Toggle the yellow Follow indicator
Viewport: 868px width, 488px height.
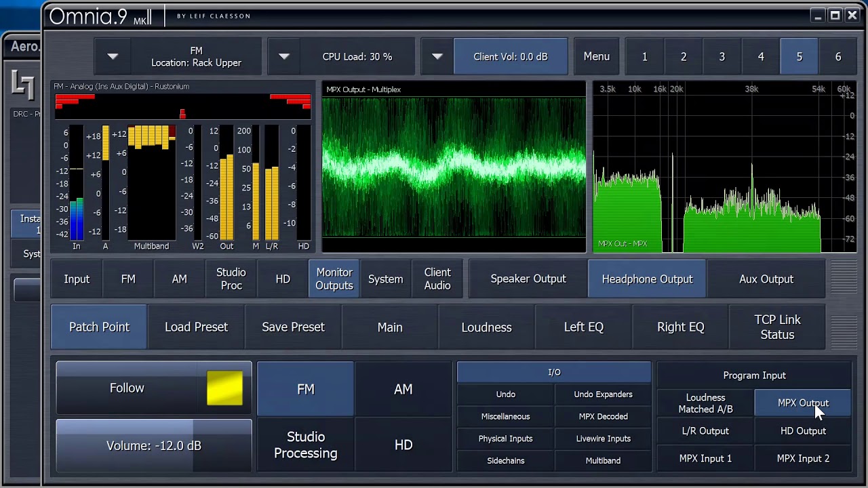point(224,388)
